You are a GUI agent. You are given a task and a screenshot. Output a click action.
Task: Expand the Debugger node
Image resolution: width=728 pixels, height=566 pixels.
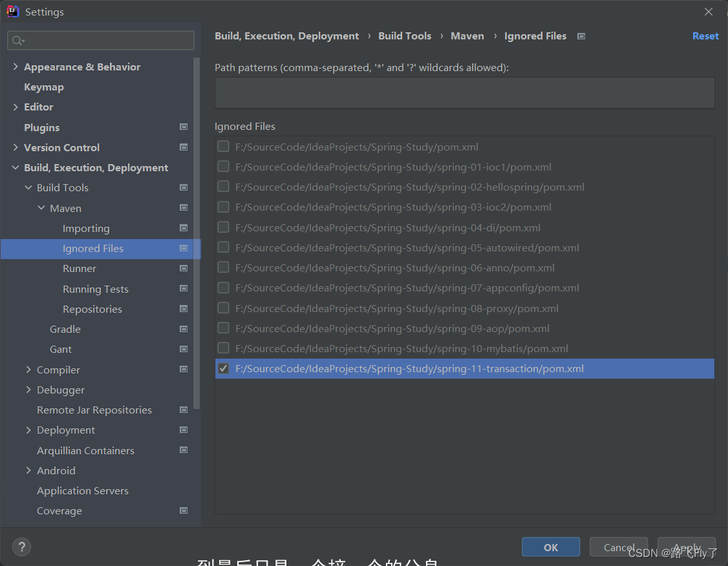click(28, 390)
